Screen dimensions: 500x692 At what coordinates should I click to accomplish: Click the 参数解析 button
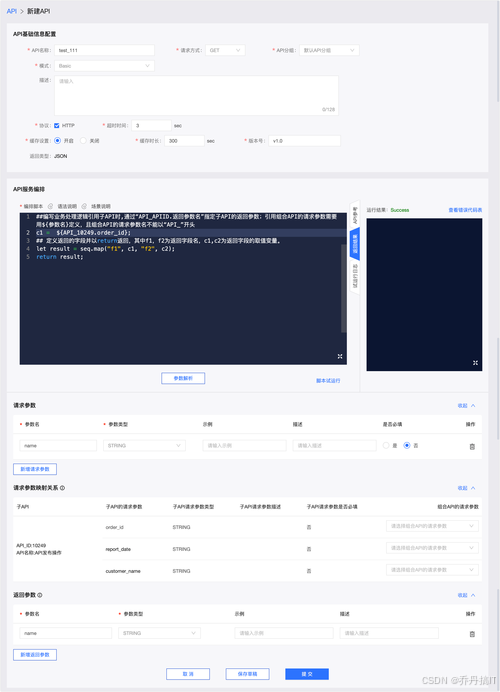[x=183, y=379]
